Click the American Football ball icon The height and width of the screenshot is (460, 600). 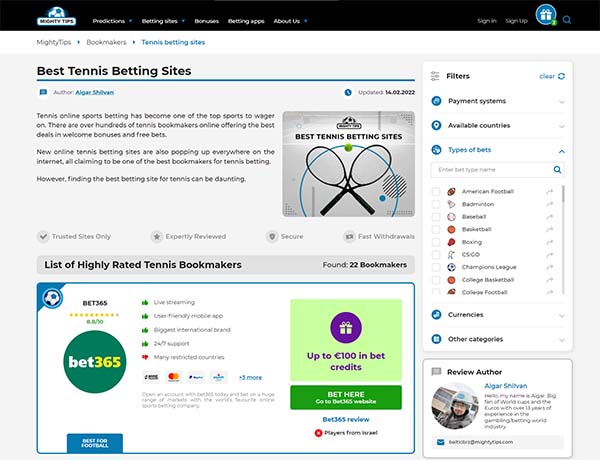point(452,191)
